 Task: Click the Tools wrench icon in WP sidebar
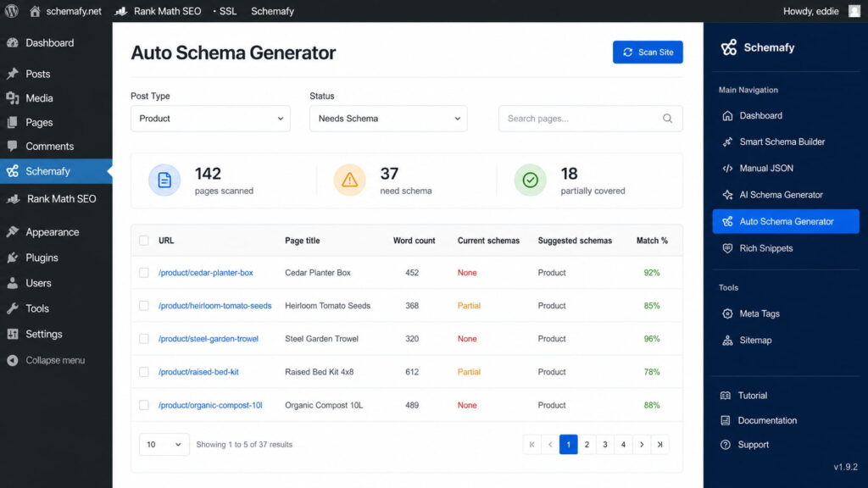click(x=13, y=308)
